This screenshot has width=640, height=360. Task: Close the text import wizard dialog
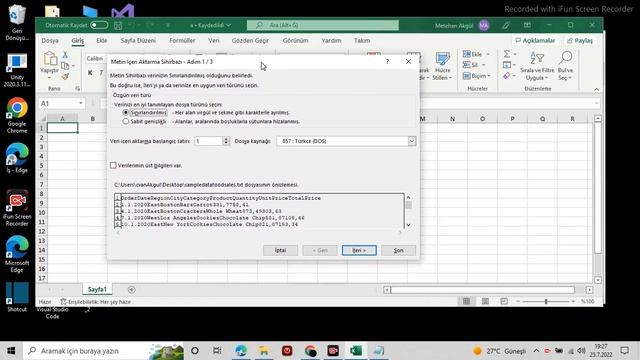click(x=408, y=62)
